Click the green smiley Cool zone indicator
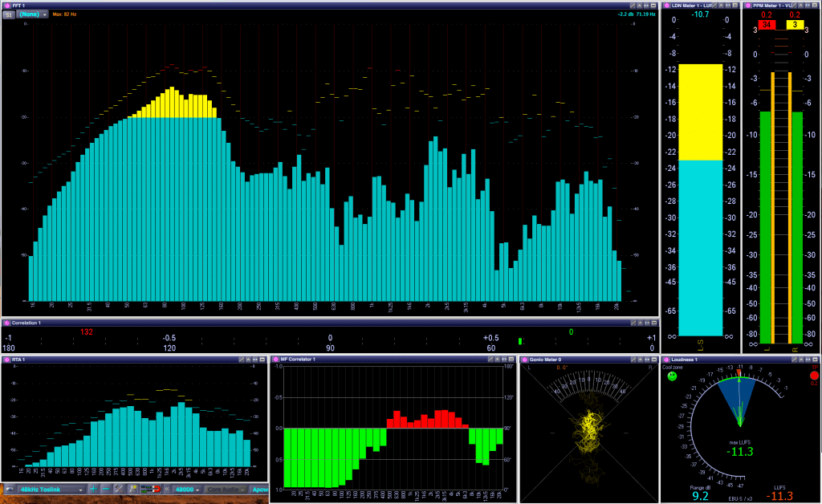The image size is (822, 504). [672, 376]
